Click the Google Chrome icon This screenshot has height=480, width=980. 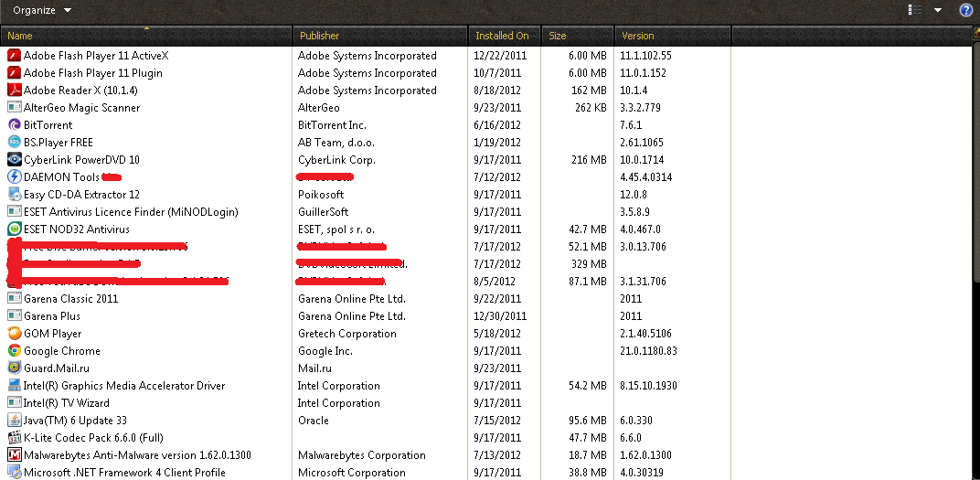[14, 350]
